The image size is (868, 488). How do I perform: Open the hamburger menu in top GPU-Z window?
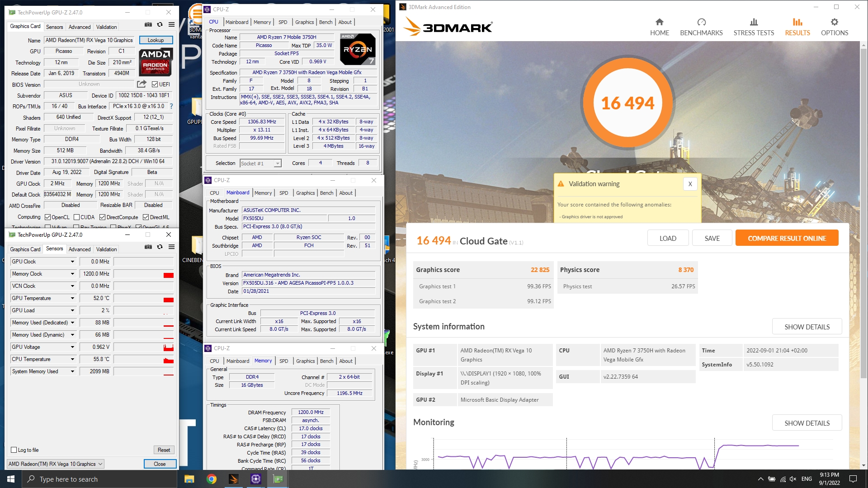pos(172,24)
